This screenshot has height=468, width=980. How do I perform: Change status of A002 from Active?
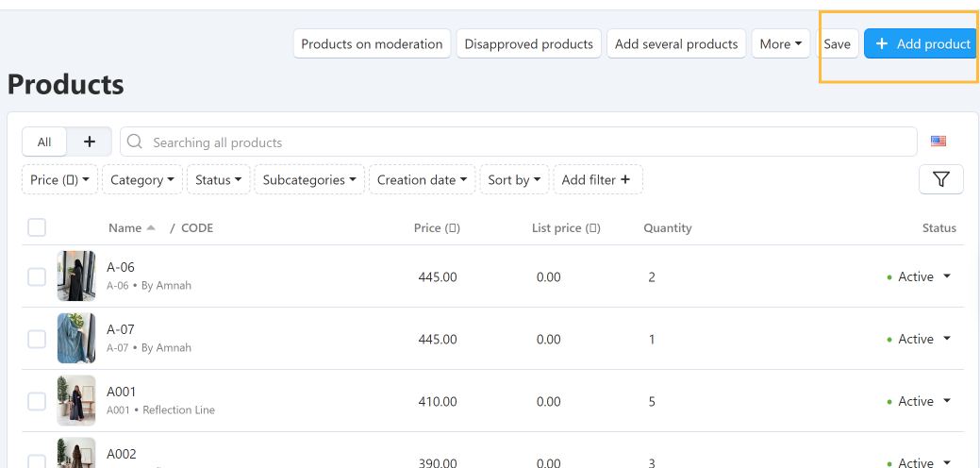[919, 462]
